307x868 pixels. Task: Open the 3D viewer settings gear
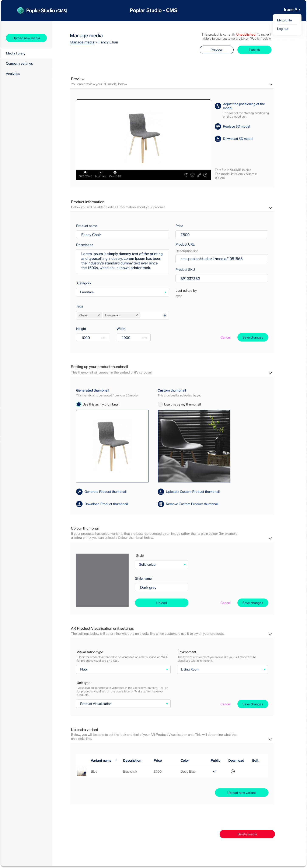pos(192,175)
